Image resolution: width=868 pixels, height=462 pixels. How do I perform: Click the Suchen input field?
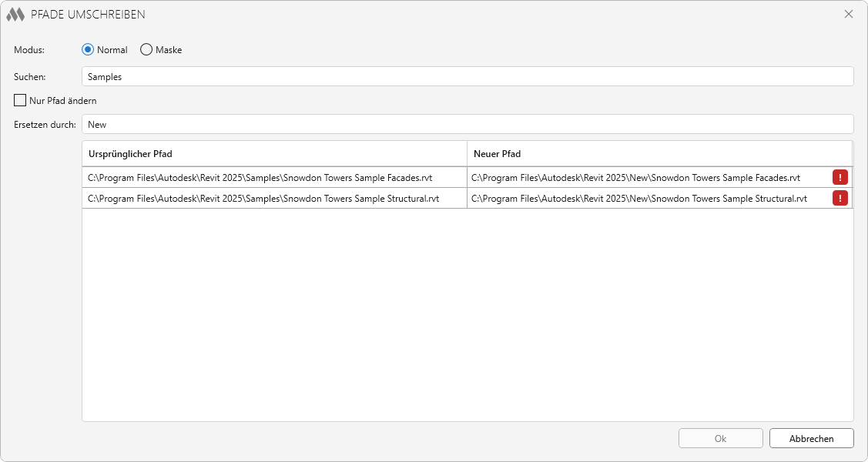coord(467,77)
